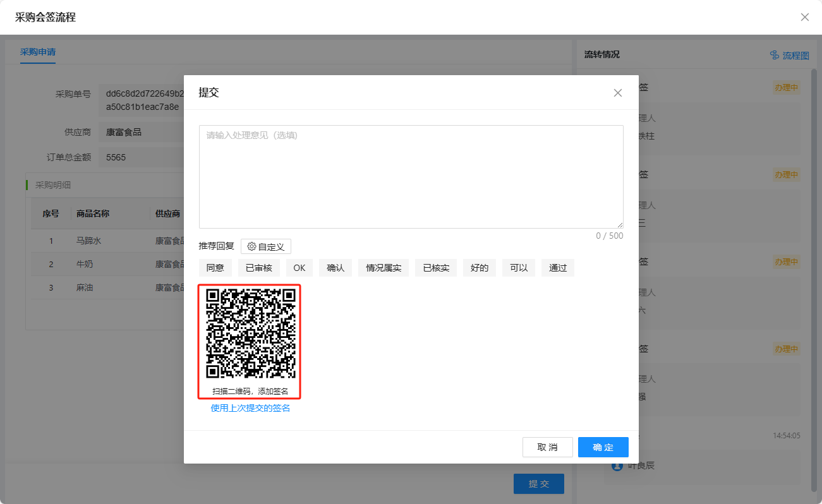The width and height of the screenshot is (822, 504).
Task: Select the 通过 quick reply
Action: (558, 268)
